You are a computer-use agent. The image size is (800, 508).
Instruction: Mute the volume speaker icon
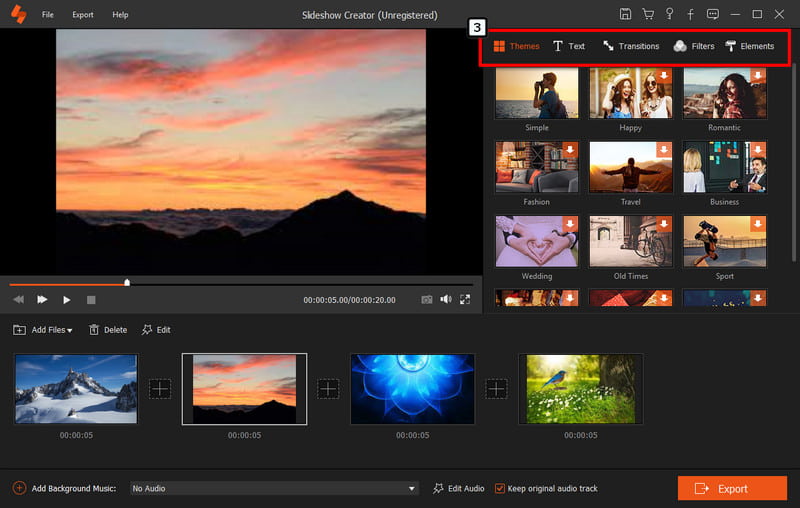(x=446, y=299)
